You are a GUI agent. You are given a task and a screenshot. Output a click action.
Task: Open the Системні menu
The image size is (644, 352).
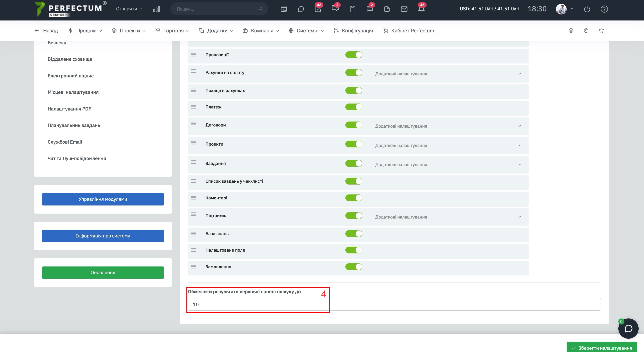pyautogui.click(x=306, y=31)
